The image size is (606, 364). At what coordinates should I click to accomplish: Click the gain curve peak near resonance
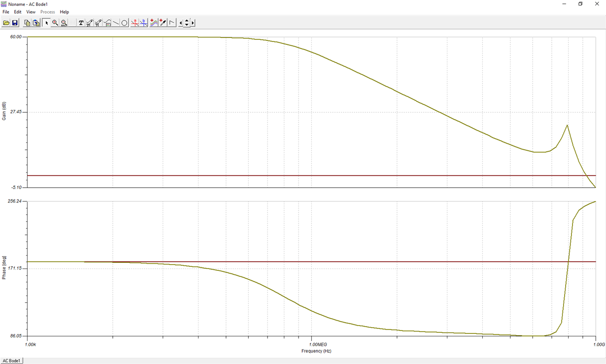(x=568, y=126)
